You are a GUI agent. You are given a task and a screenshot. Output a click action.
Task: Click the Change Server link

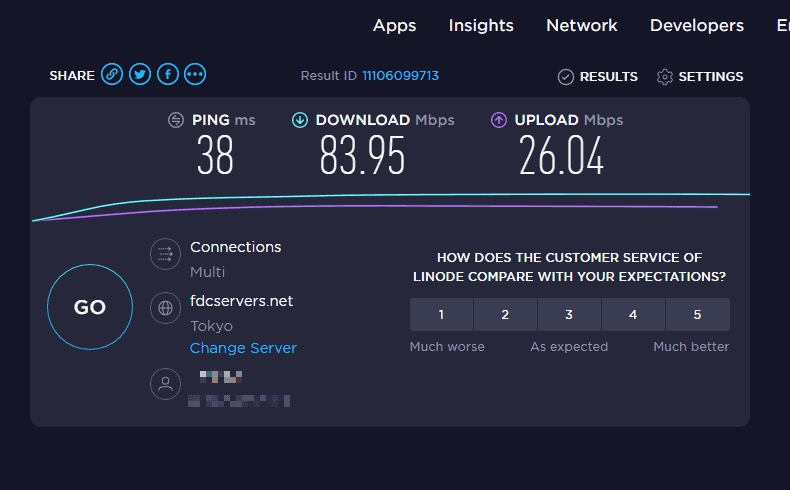[x=243, y=348]
